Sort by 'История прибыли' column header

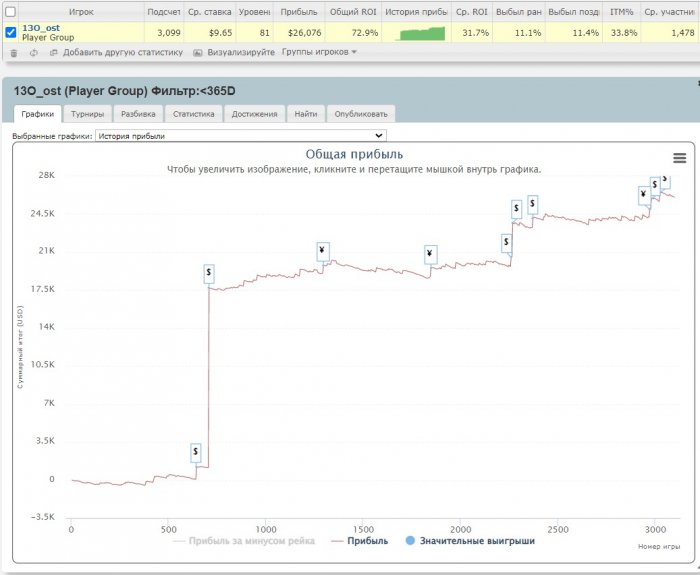(416, 12)
